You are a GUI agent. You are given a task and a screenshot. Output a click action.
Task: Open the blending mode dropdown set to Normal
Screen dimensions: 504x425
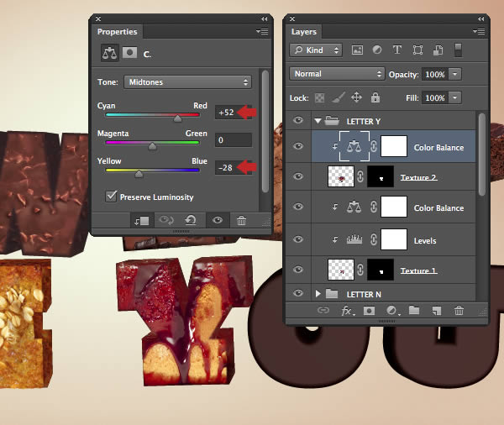pyautogui.click(x=337, y=74)
